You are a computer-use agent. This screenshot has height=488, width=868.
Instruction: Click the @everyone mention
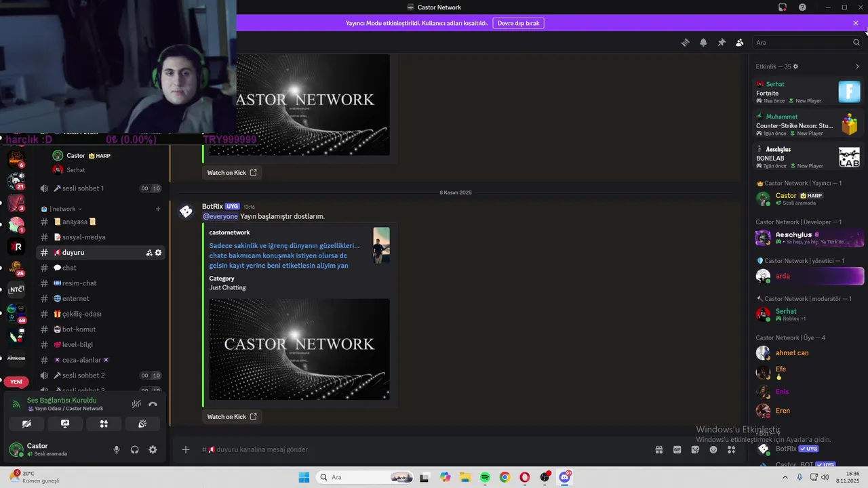[220, 216]
